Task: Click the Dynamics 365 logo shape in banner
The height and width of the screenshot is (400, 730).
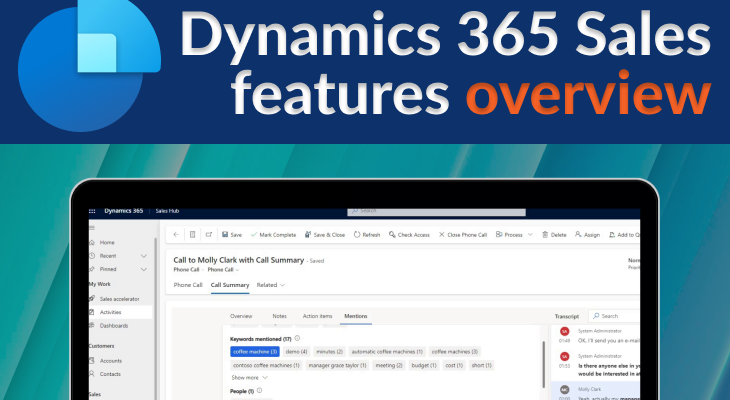Action: (x=89, y=65)
